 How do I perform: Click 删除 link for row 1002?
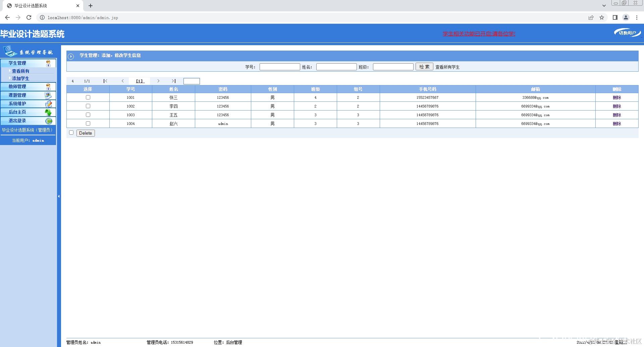pyautogui.click(x=617, y=106)
